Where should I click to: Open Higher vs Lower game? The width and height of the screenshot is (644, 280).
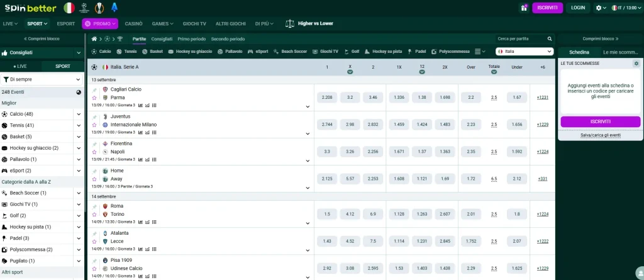click(x=309, y=24)
